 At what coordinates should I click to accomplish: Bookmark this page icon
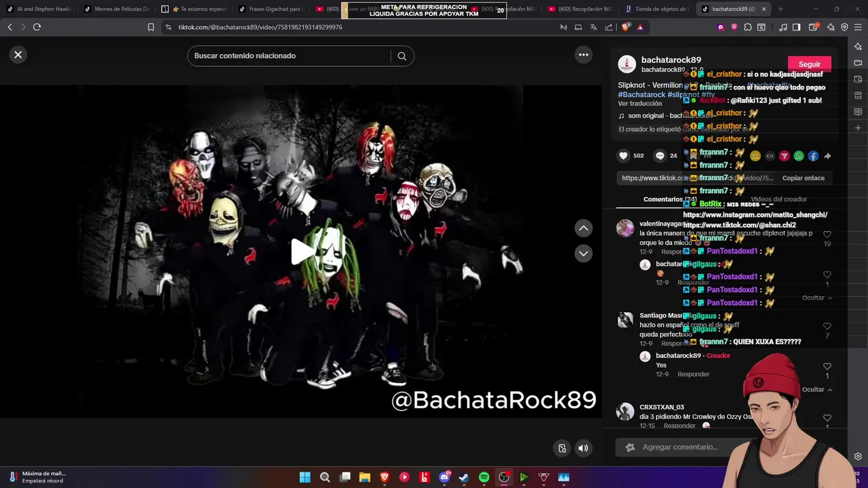click(x=151, y=27)
